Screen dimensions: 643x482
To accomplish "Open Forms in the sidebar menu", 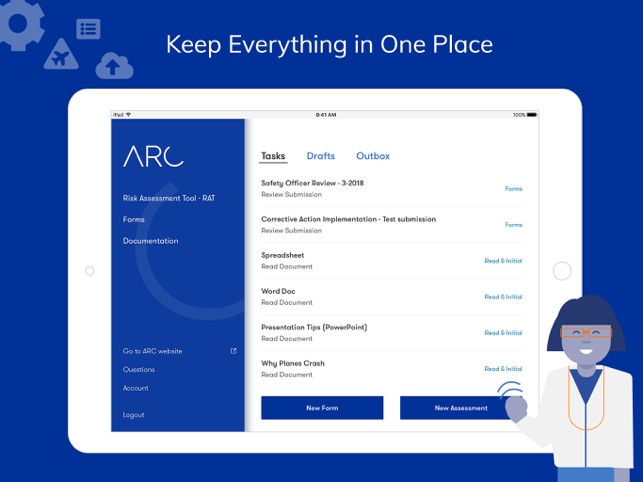I will pyautogui.click(x=134, y=219).
